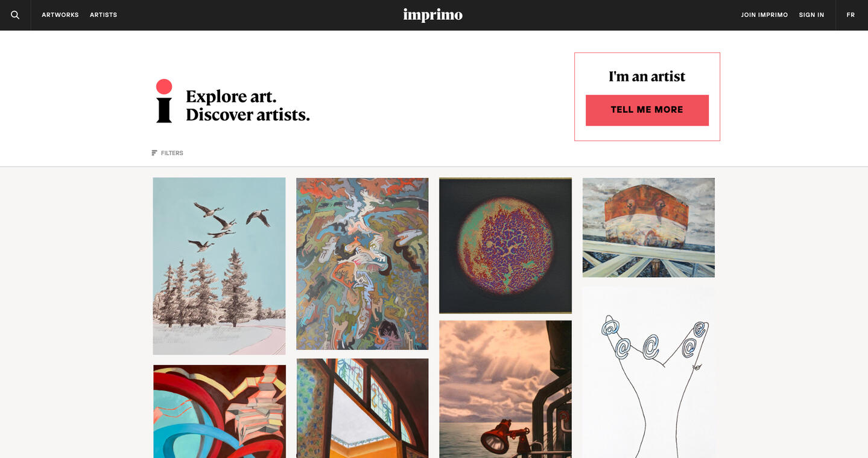Open the search magnifier icon
This screenshot has height=458, width=868.
[x=15, y=15]
